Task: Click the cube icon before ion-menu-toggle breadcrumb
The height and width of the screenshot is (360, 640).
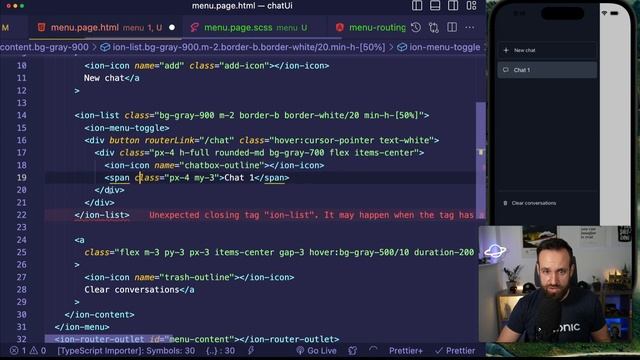Action: 402,47
